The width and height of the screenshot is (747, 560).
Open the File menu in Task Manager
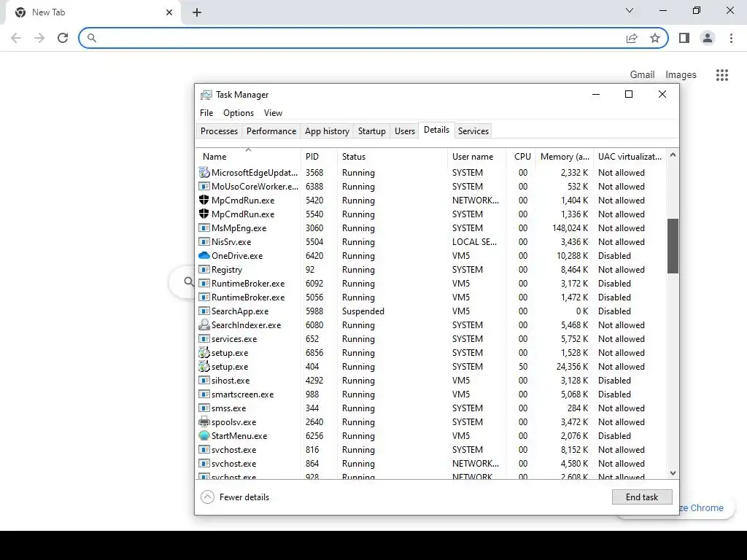[206, 113]
